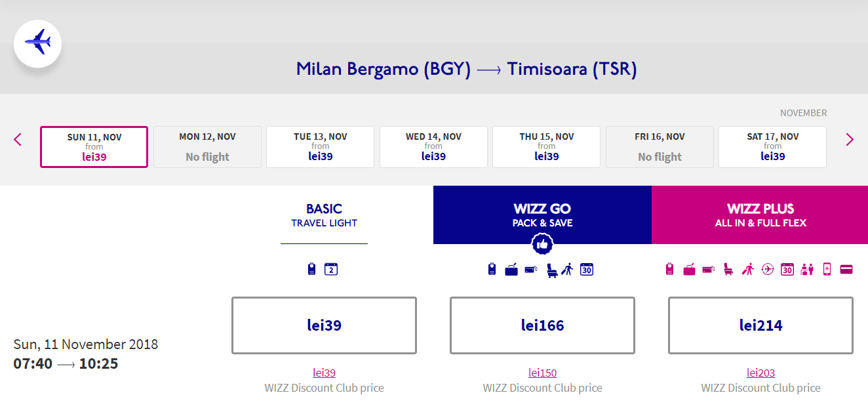Viewport: 868px width, 416px height.
Task: Click the pink mobile phone icon under WIZZ PLUS
Action: tap(827, 269)
